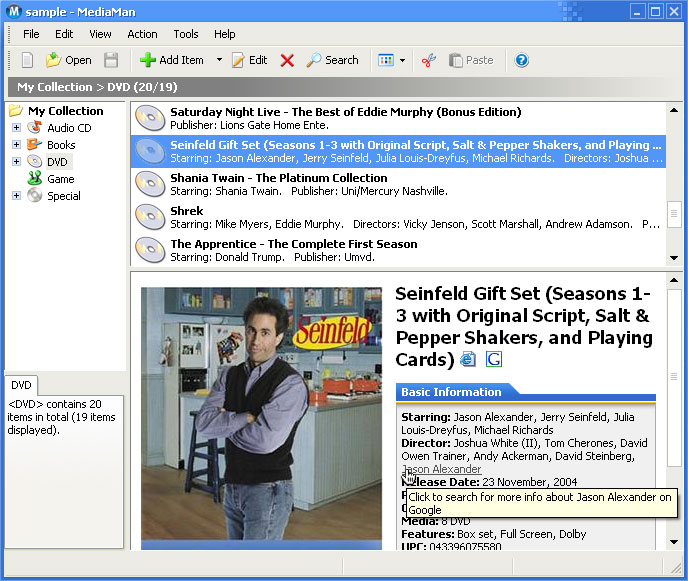The image size is (688, 581).
Task: Click the view mode grid icon
Action: 386,60
